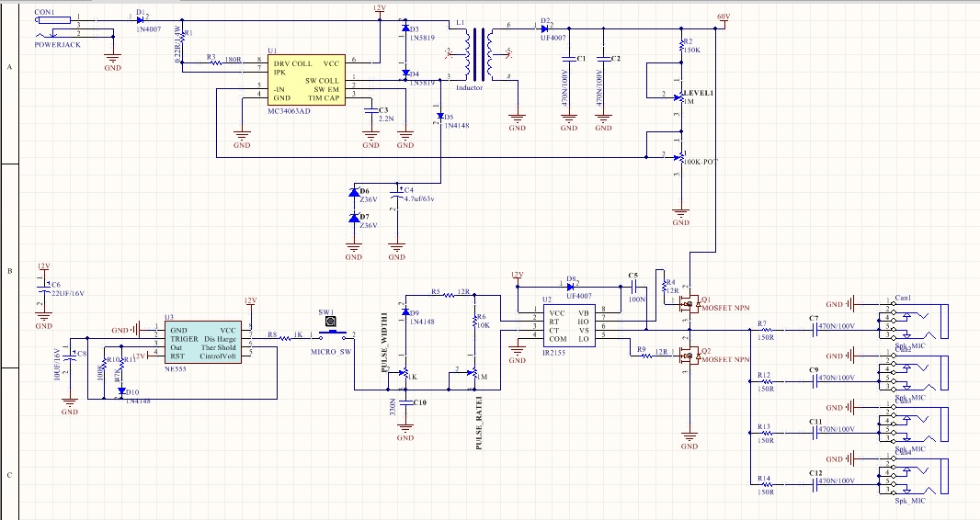980x520 pixels.
Task: Select capacitor C10 330N
Action: (x=405, y=402)
